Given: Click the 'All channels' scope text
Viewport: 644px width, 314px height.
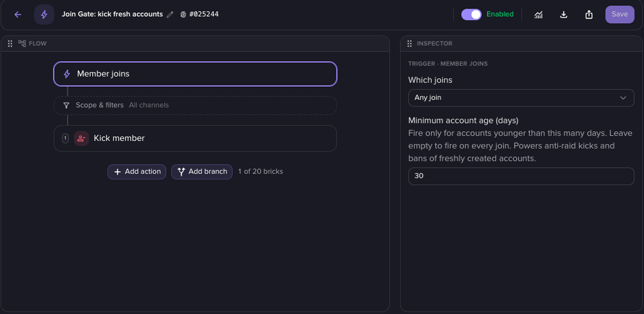Looking at the screenshot, I should [x=149, y=106].
